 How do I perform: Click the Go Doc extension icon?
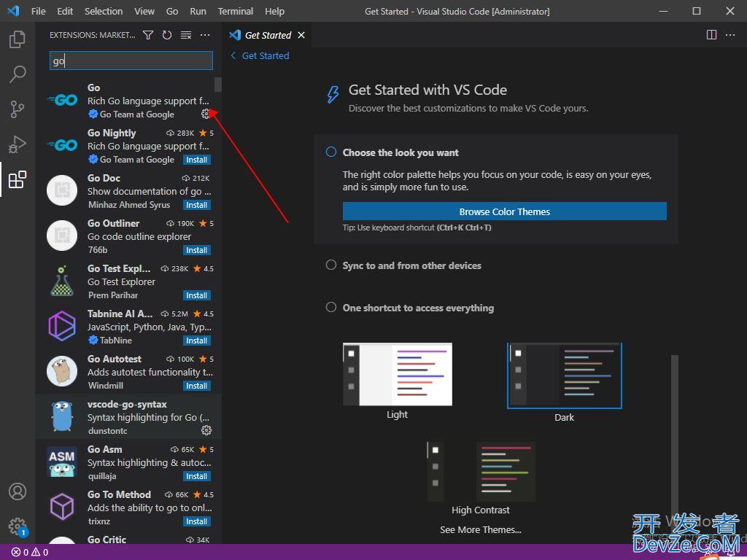62,190
